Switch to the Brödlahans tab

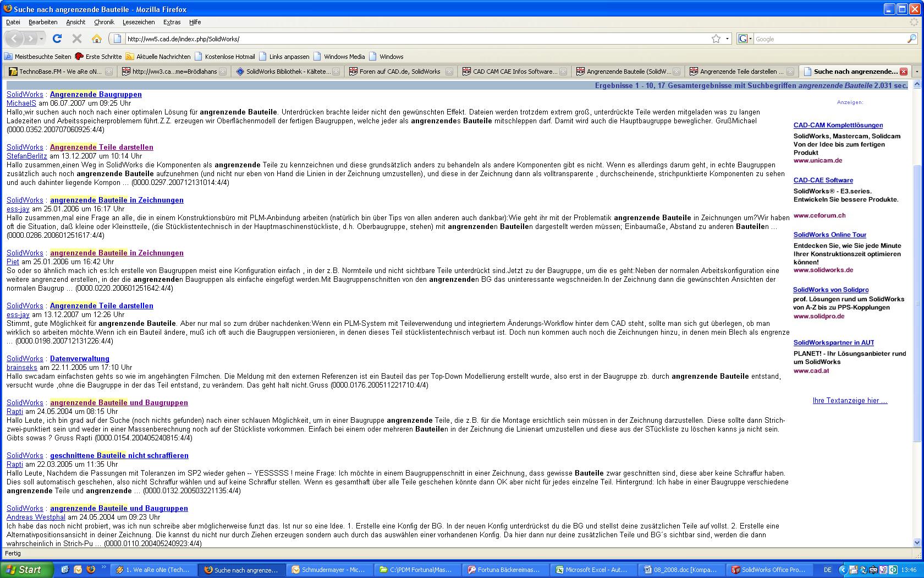click(174, 72)
